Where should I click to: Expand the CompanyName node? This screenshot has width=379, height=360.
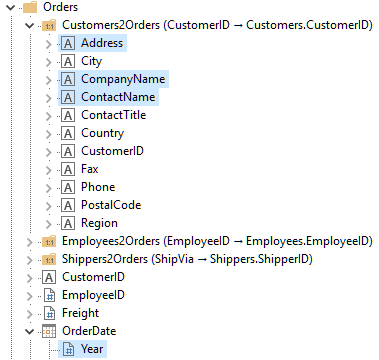coord(49,80)
